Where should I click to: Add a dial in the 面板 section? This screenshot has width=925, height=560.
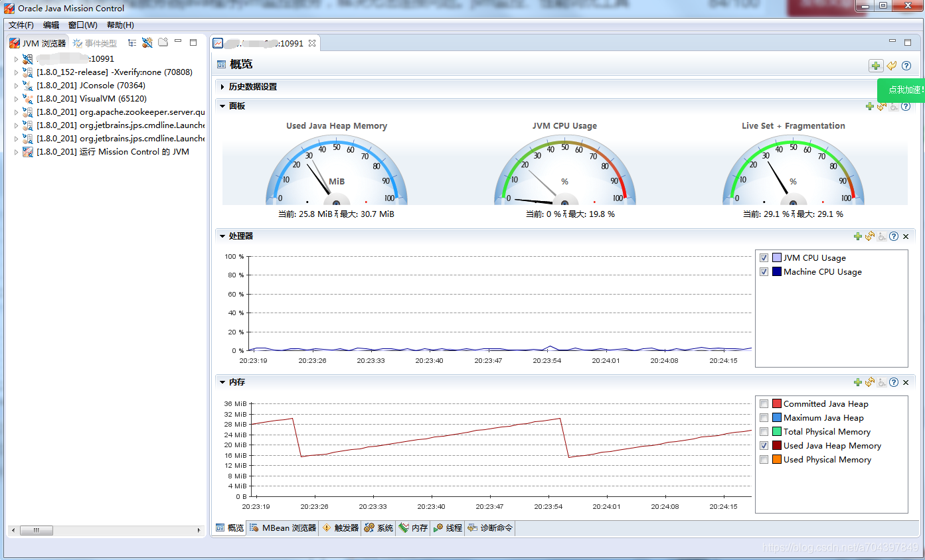pos(870,106)
